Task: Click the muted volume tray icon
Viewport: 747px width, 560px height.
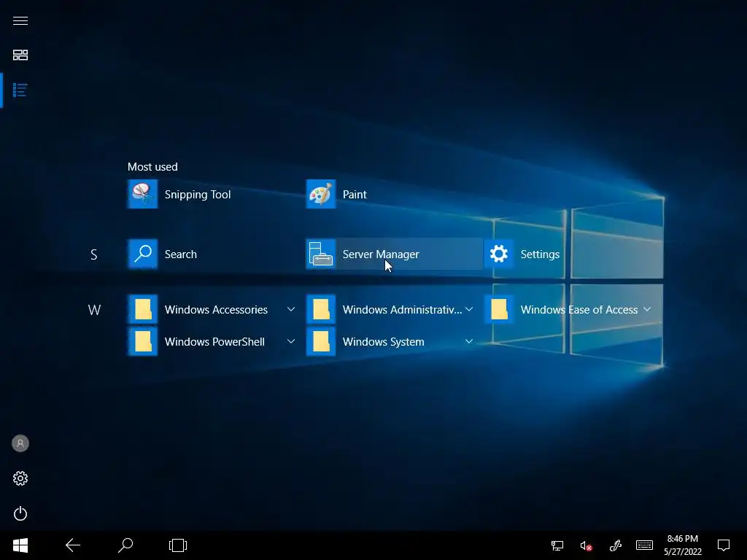Action: tap(586, 545)
